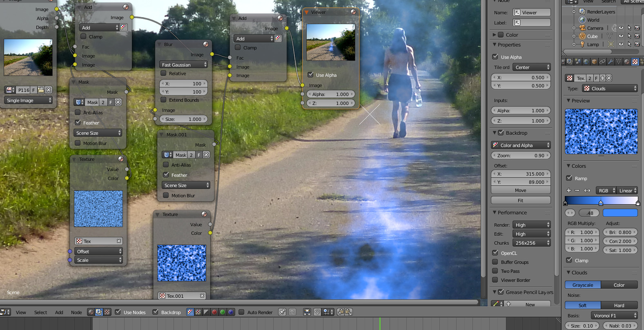
Task: Click the backdrop Move button
Action: 521,190
